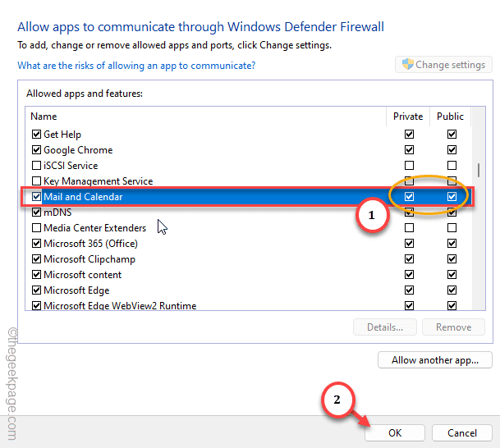This screenshot has height=448, width=500.
Task: Toggle Private checkbox for Microsoft content
Action: click(409, 275)
